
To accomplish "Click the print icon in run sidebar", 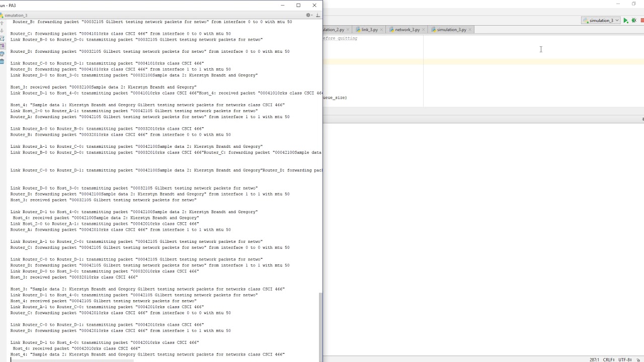I will pos(2,53).
